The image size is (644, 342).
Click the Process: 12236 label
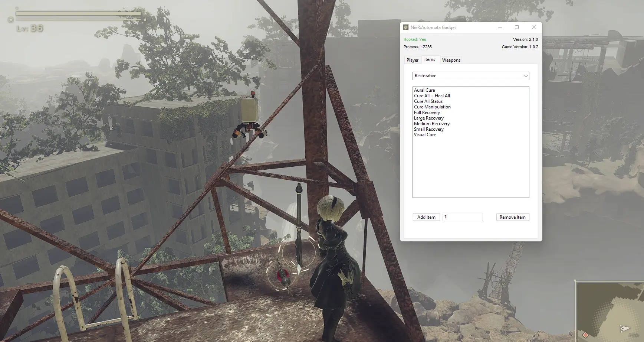coord(418,47)
